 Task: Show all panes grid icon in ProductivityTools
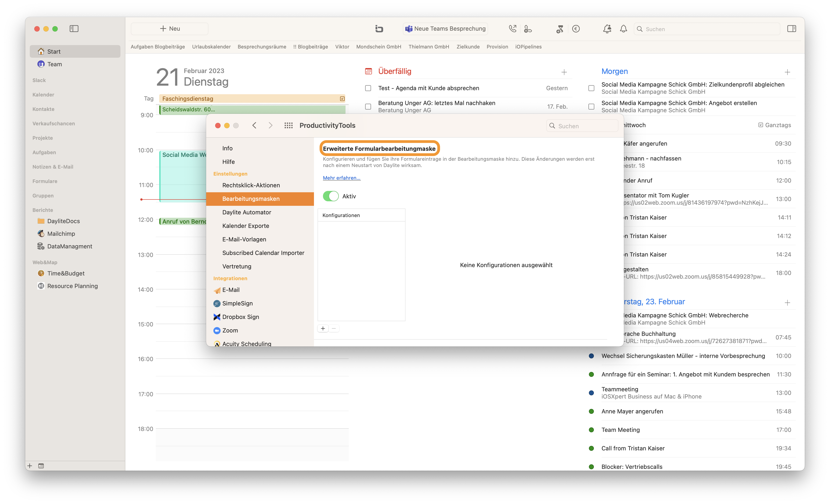point(288,126)
